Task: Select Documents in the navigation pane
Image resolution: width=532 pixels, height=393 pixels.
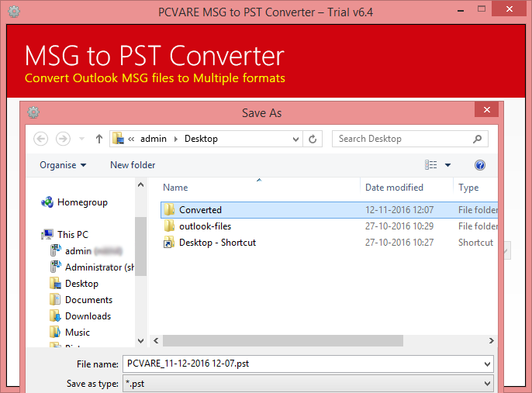Action: tap(88, 300)
